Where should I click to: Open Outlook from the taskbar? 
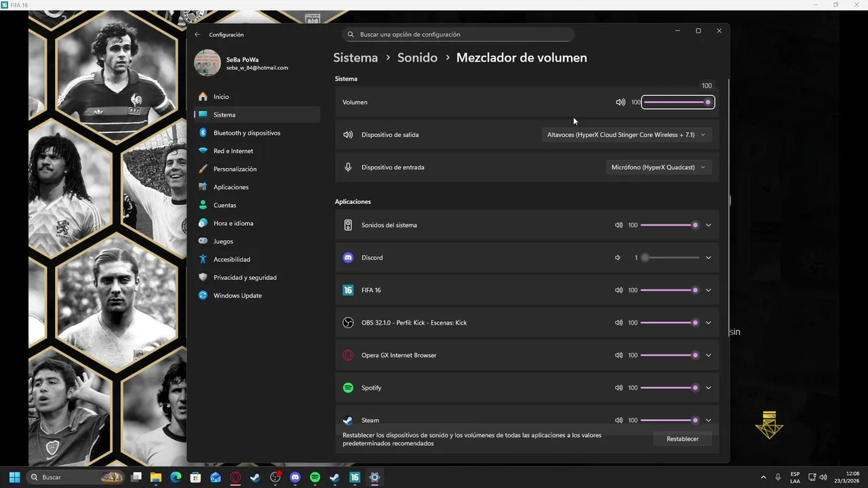point(216,477)
